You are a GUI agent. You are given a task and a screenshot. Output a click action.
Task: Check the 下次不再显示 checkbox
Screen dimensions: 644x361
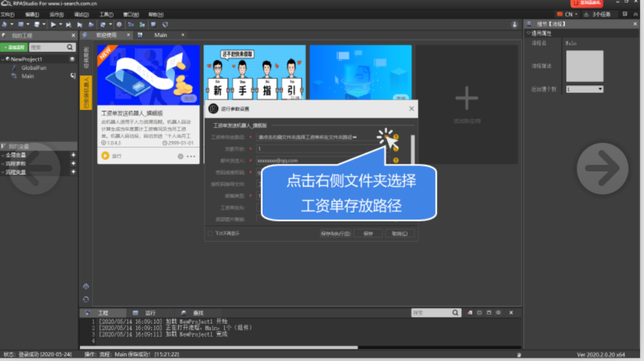[x=210, y=233]
